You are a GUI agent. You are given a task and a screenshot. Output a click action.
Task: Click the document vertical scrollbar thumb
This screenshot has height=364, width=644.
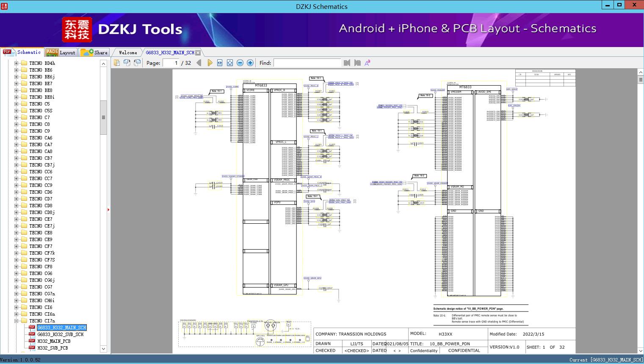641,81
